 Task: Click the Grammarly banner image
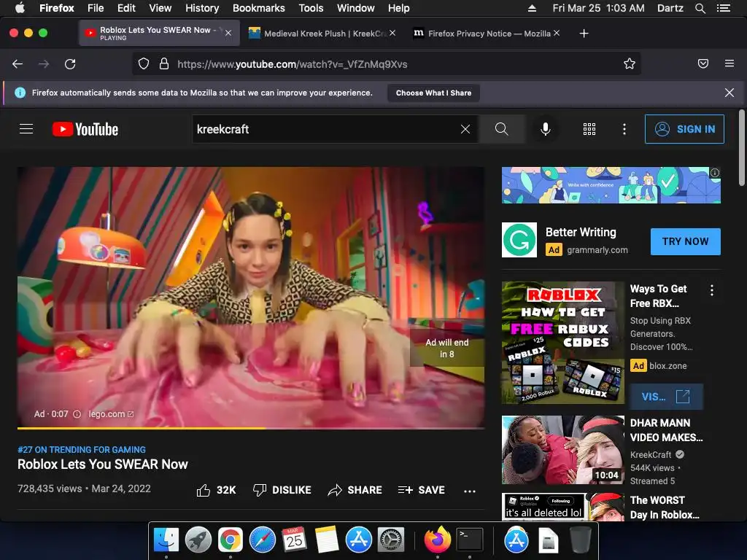point(611,185)
